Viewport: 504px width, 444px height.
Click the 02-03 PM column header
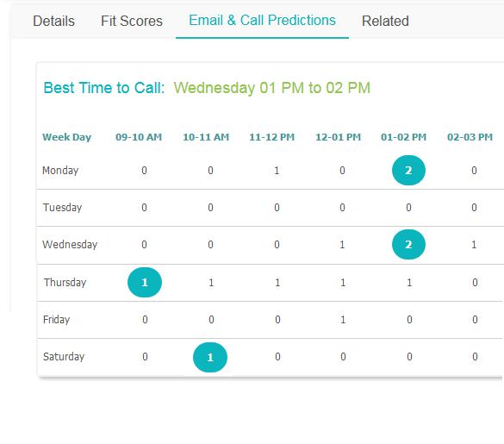(x=470, y=137)
